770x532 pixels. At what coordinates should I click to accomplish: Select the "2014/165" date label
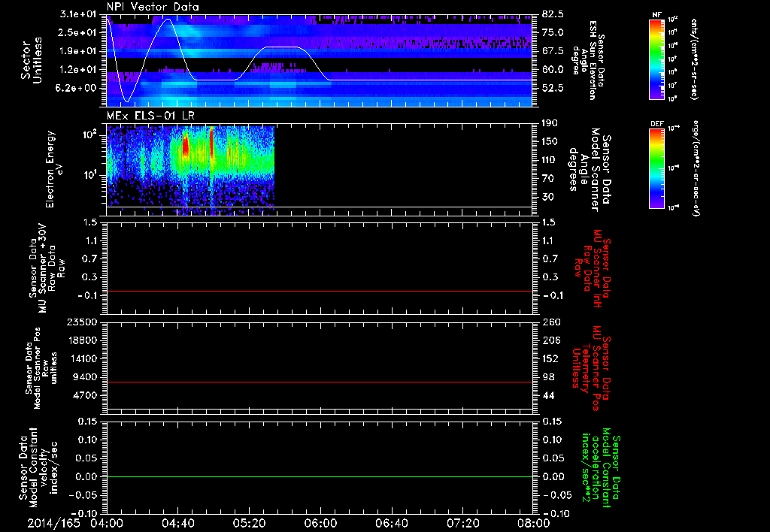tap(53, 523)
